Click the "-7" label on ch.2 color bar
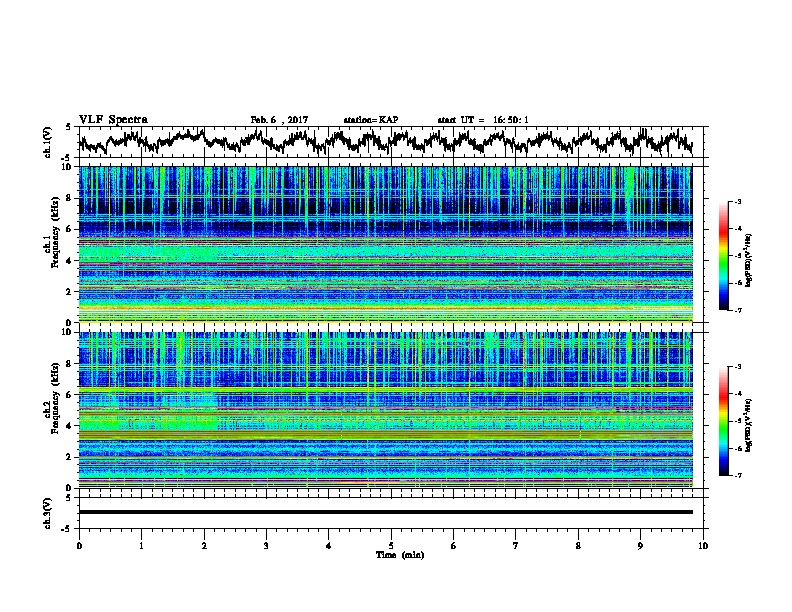The height and width of the screenshot is (612, 792). (x=738, y=475)
